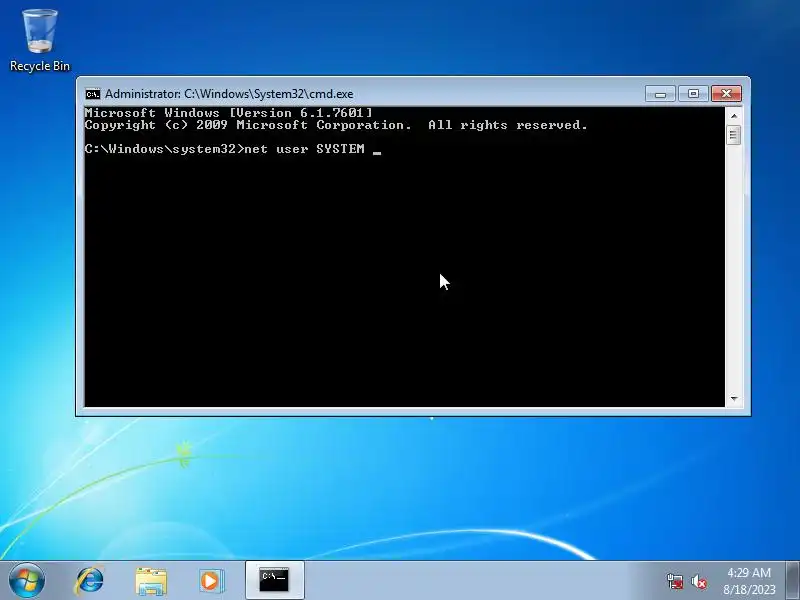Open the Windows Start menu orb
The height and width of the screenshot is (600, 800).
(27, 580)
